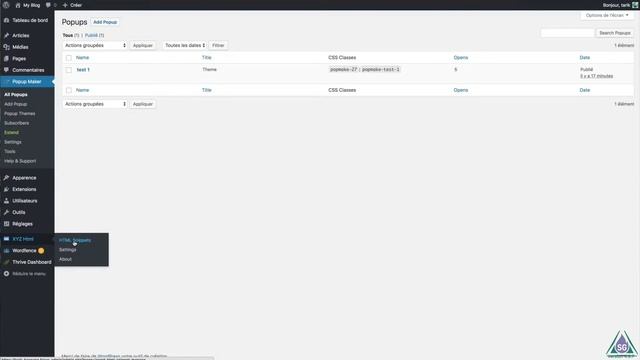Click the Search Popups button
640x360 pixels.
pyautogui.click(x=615, y=33)
